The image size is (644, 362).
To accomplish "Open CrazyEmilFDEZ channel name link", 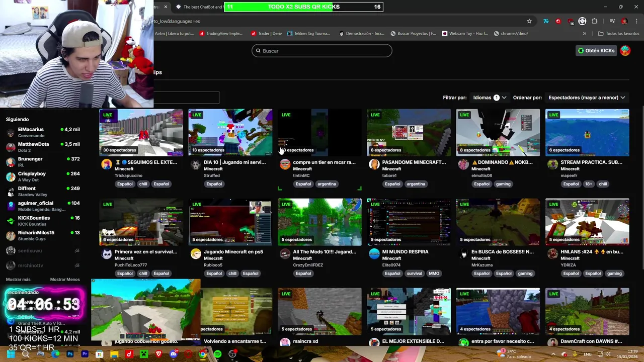I will coord(308,265).
